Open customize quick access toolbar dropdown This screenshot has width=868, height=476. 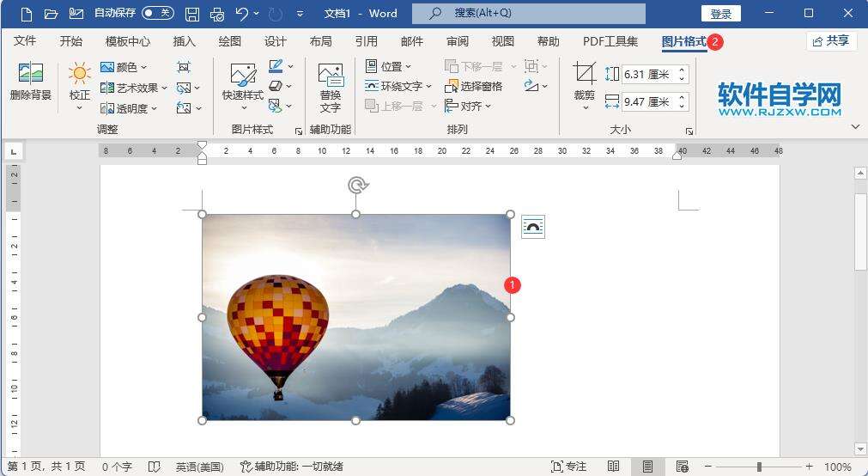click(300, 13)
